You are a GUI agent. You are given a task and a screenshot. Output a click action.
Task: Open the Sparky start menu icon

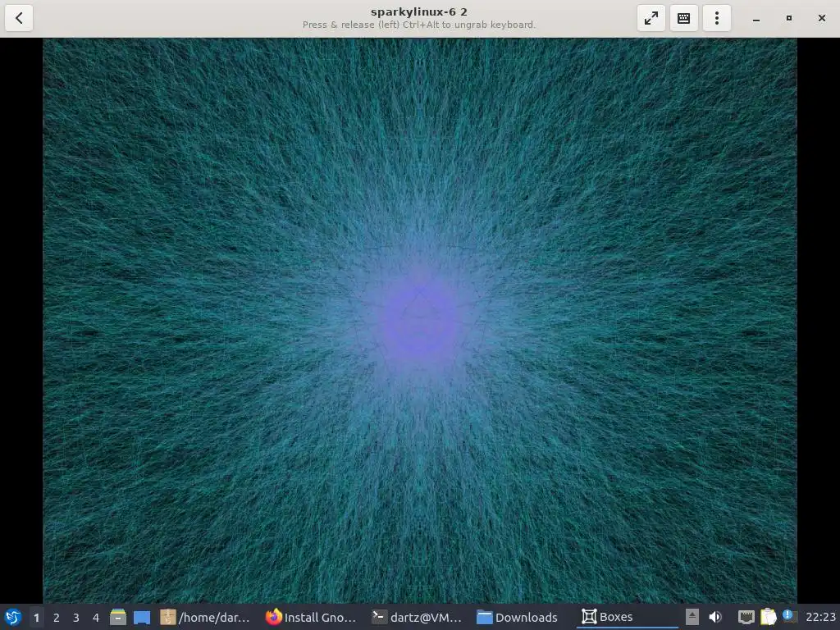[13, 617]
